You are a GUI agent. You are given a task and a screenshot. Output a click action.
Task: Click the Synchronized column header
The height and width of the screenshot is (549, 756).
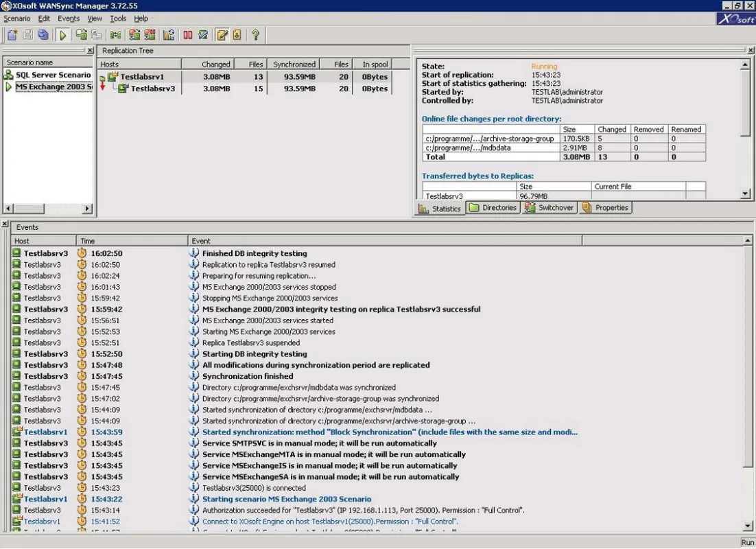(x=293, y=64)
